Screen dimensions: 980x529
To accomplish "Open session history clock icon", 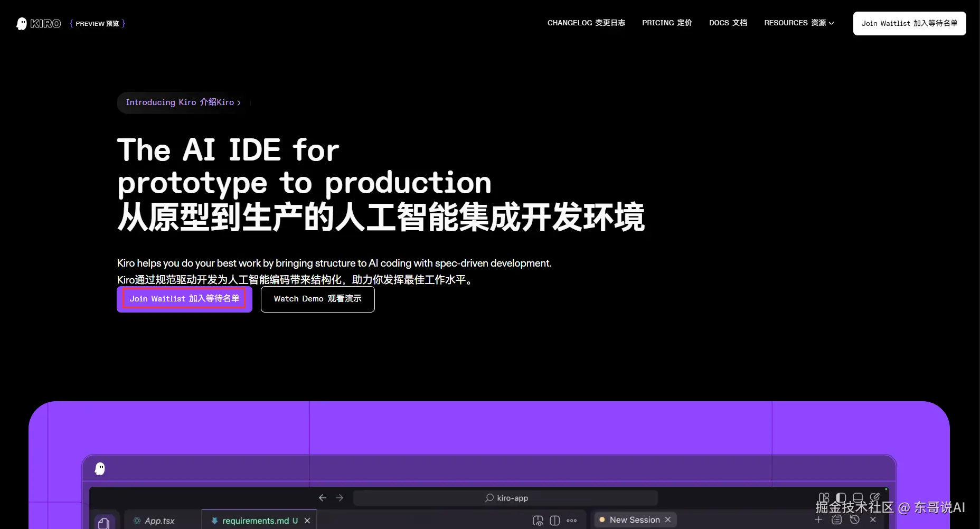I will [x=855, y=520].
